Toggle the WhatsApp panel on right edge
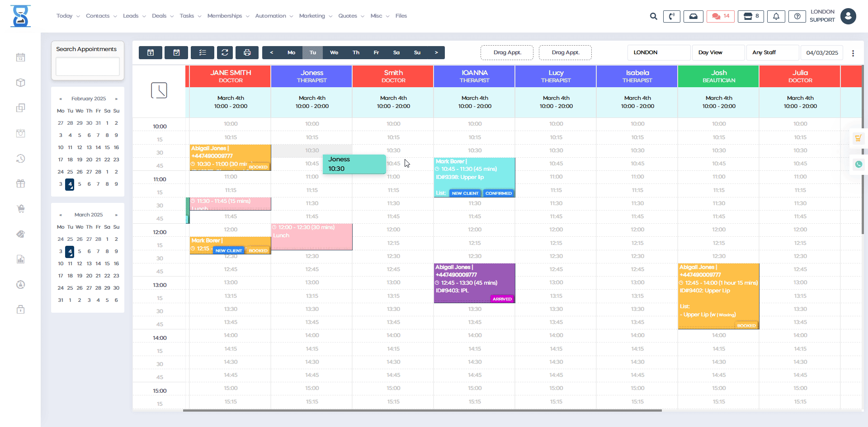The image size is (868, 427). tap(859, 164)
